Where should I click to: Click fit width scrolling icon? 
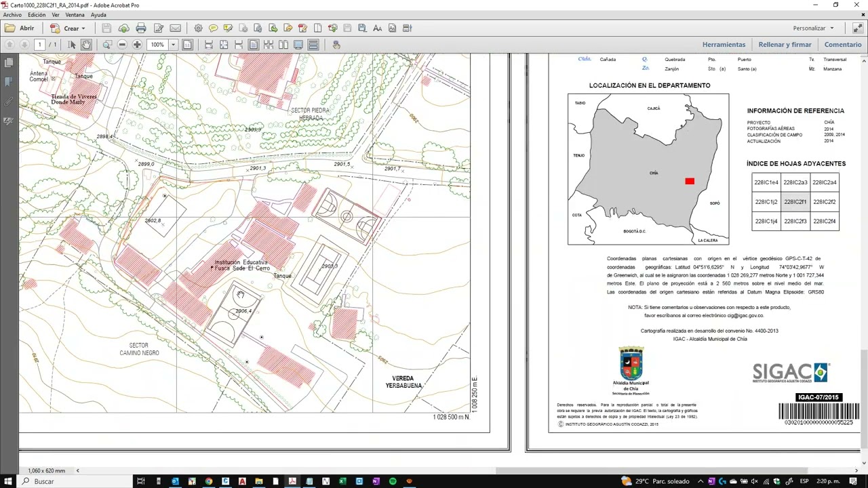point(209,45)
